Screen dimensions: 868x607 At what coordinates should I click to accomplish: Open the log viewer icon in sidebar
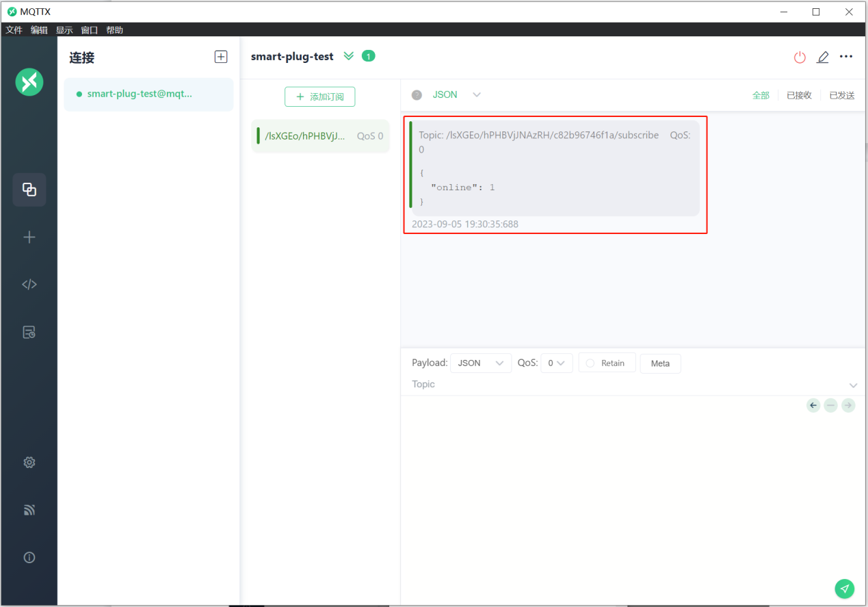tap(29, 333)
